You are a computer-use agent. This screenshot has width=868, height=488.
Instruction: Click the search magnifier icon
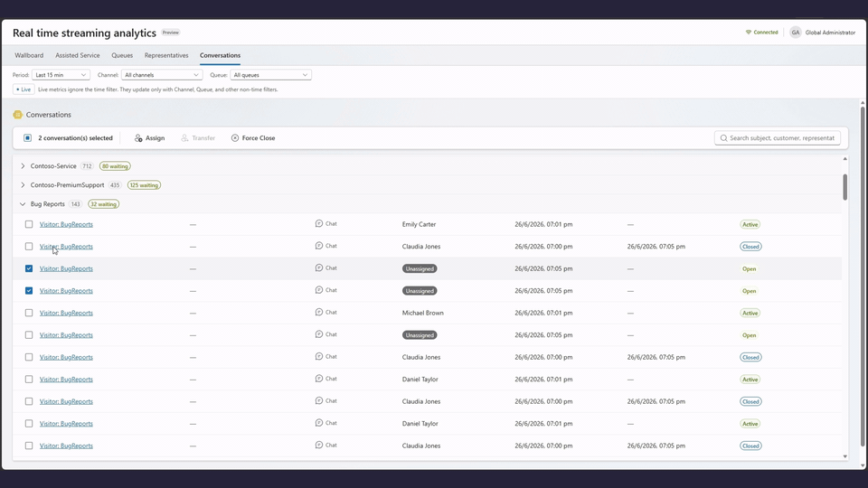(x=723, y=137)
